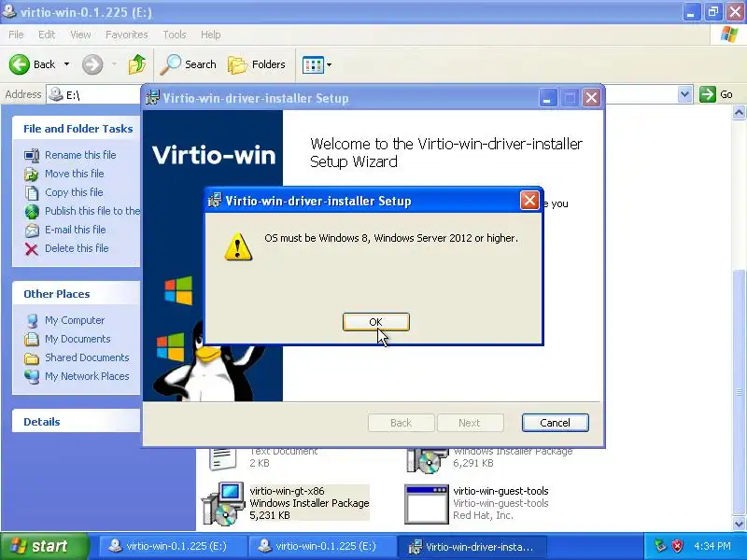Select the virtio-win-guest-tools file name

(x=500, y=491)
